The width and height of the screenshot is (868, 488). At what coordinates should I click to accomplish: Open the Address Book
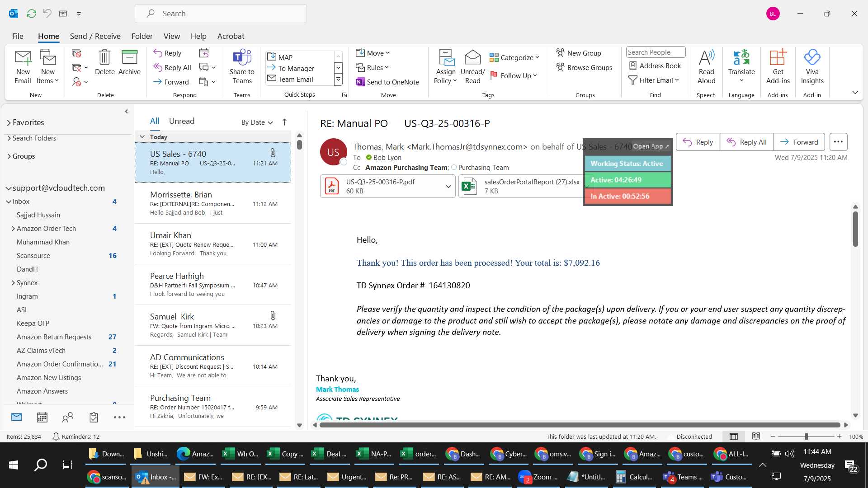click(x=655, y=66)
